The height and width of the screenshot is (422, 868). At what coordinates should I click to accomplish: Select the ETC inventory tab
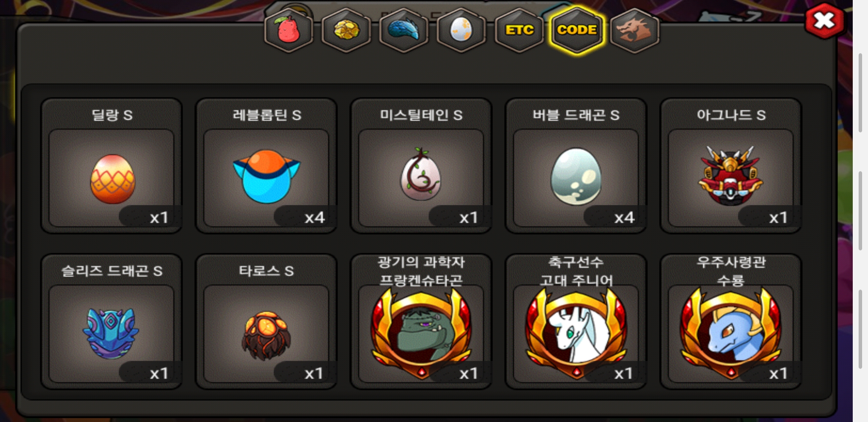click(519, 30)
